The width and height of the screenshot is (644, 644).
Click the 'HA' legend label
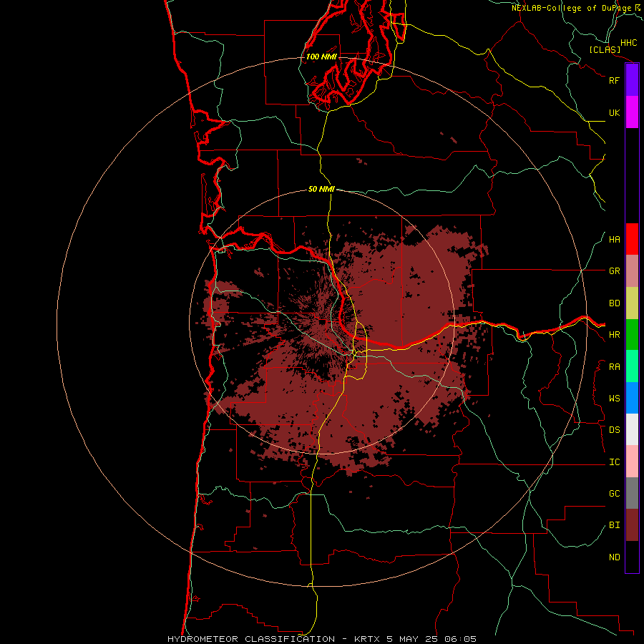(614, 240)
